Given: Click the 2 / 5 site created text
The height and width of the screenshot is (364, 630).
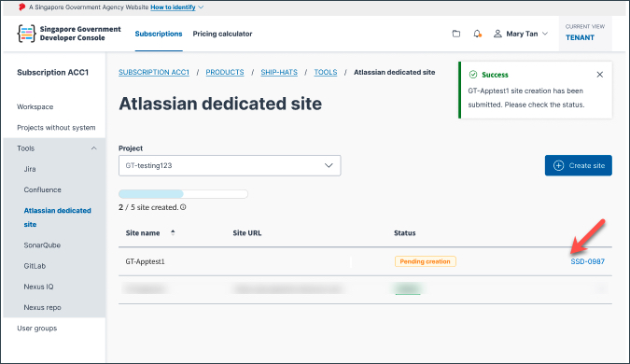Looking at the screenshot, I should (x=148, y=207).
